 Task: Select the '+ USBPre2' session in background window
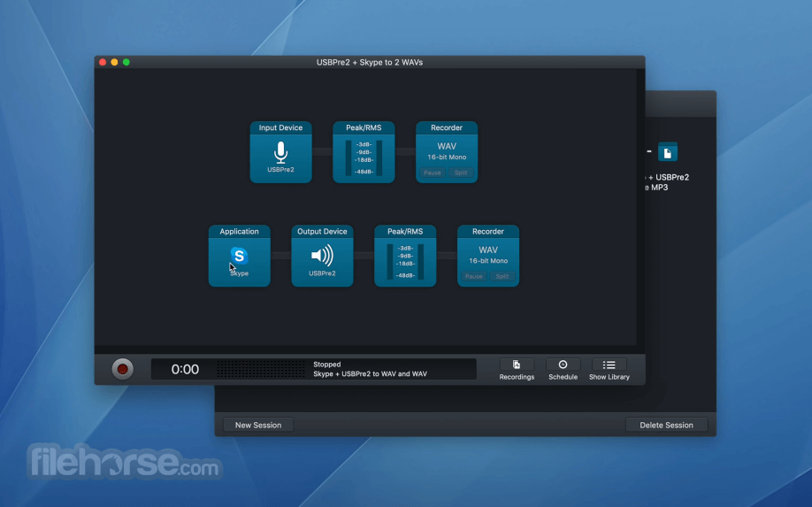coord(667,182)
